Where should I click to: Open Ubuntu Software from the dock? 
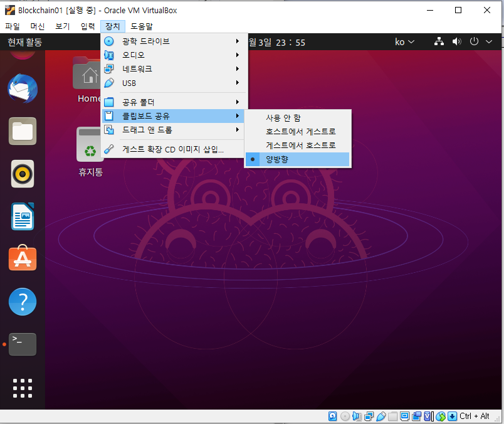pyautogui.click(x=23, y=258)
